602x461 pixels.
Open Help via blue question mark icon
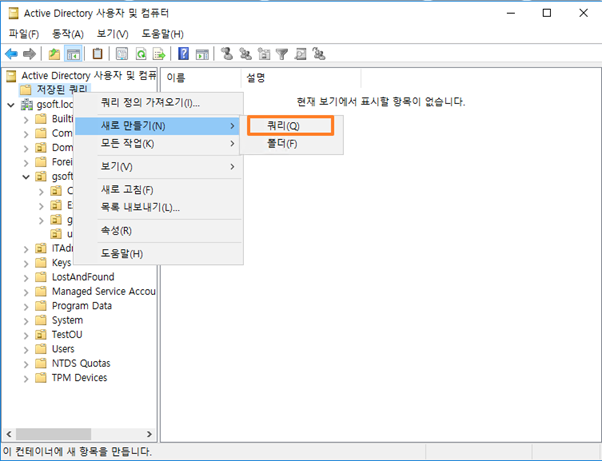(184, 54)
